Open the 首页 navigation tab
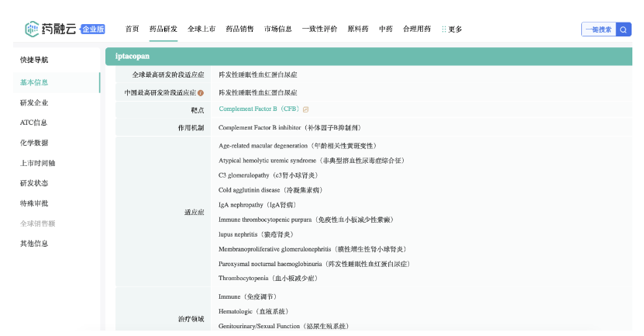This screenshot has height=336, width=644. tap(133, 29)
